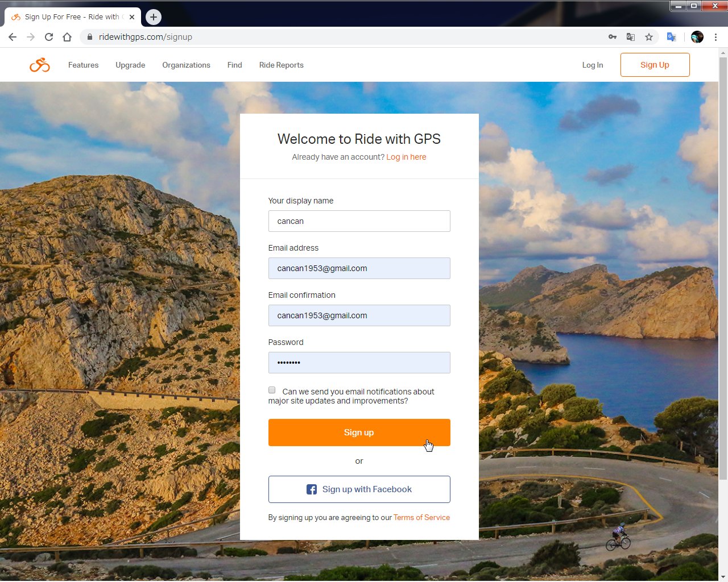The height and width of the screenshot is (582, 728).
Task: Click the Ride with GPS bicycle logo
Action: coord(40,65)
